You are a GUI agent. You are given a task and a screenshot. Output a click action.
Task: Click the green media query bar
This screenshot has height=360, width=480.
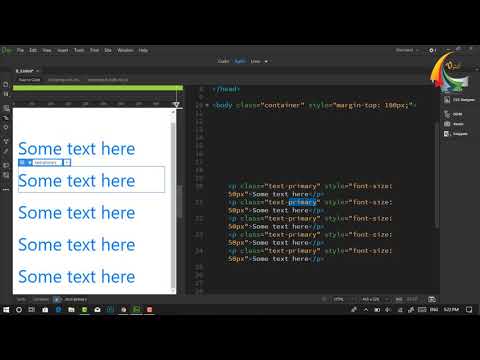pyautogui.click(x=98, y=88)
